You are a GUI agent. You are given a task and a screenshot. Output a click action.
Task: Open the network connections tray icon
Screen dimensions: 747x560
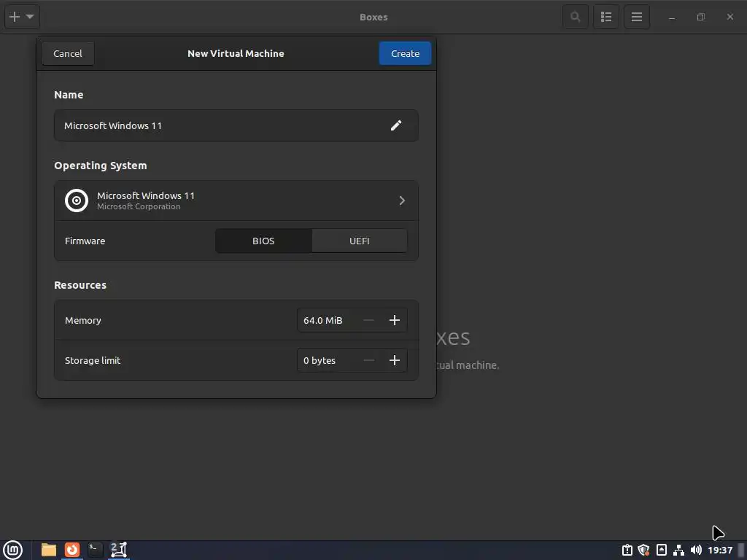click(678, 550)
